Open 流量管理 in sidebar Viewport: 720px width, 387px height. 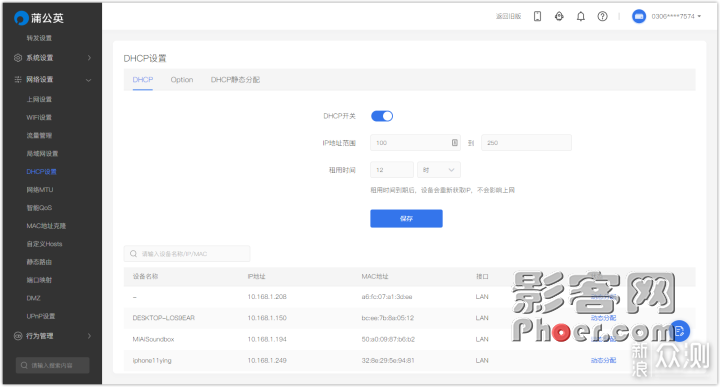click(39, 135)
